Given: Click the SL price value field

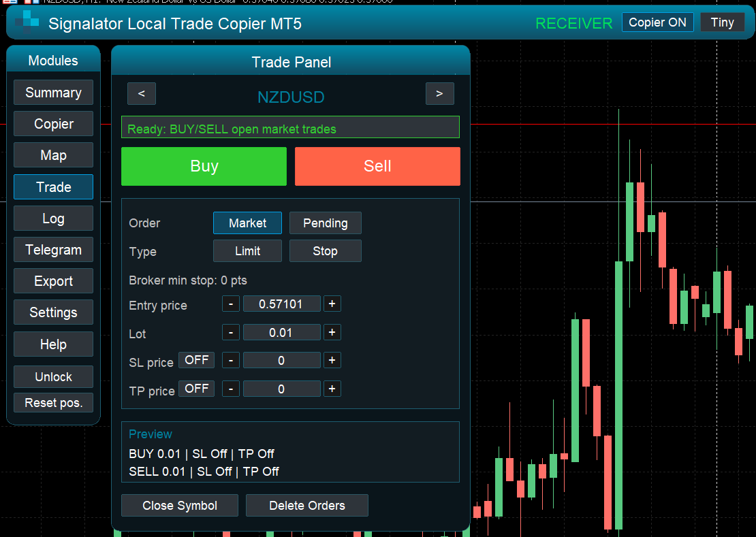Looking at the screenshot, I should click(x=281, y=360).
